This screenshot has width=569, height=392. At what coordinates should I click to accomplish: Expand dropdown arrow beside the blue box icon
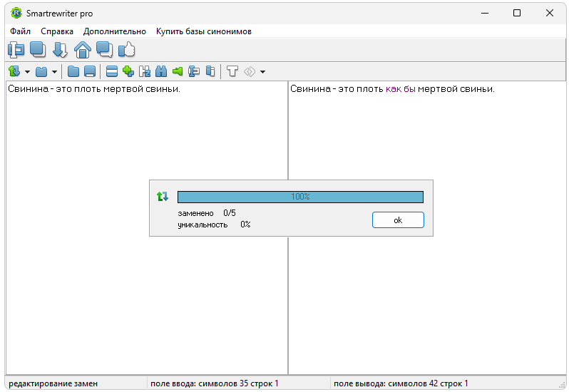point(54,72)
